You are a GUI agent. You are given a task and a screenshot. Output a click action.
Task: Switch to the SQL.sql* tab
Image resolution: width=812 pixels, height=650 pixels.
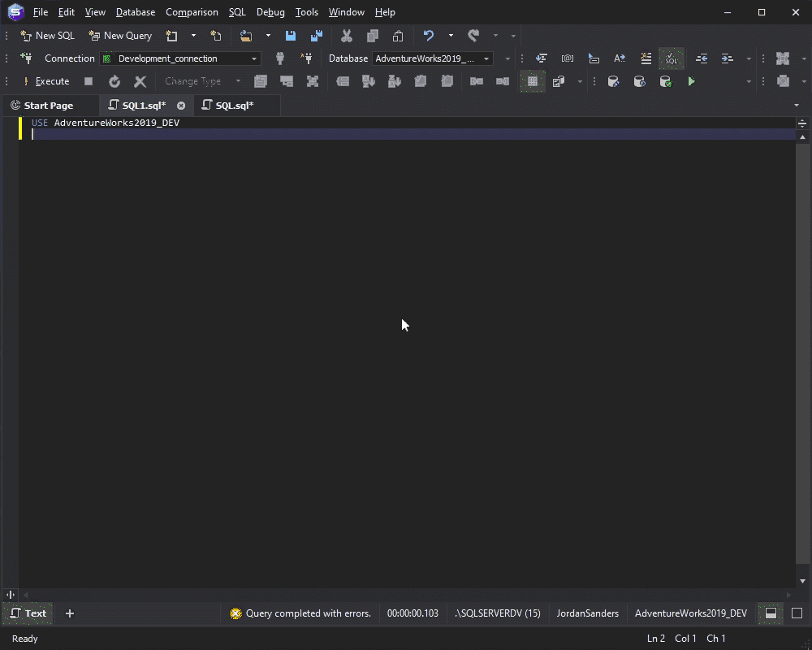237,106
